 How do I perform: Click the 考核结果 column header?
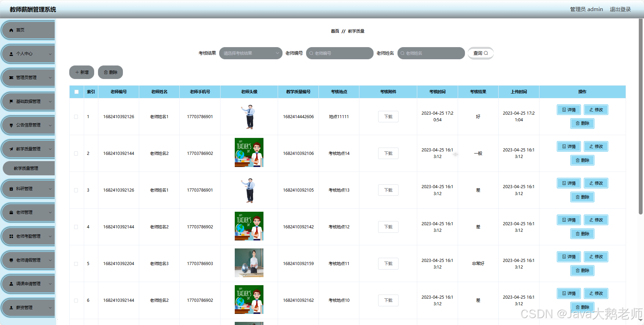coord(478,92)
